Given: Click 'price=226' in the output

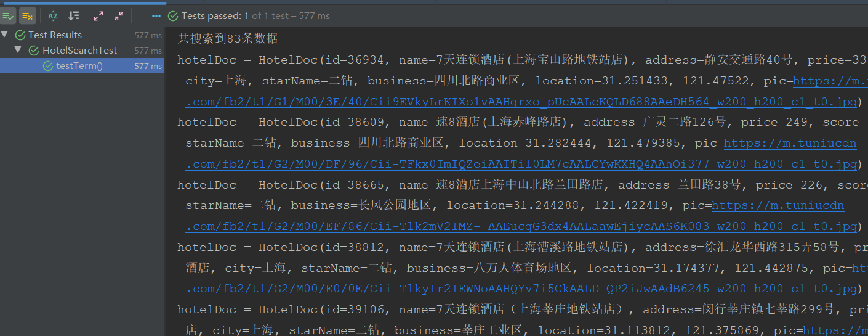Looking at the screenshot, I should point(787,184).
